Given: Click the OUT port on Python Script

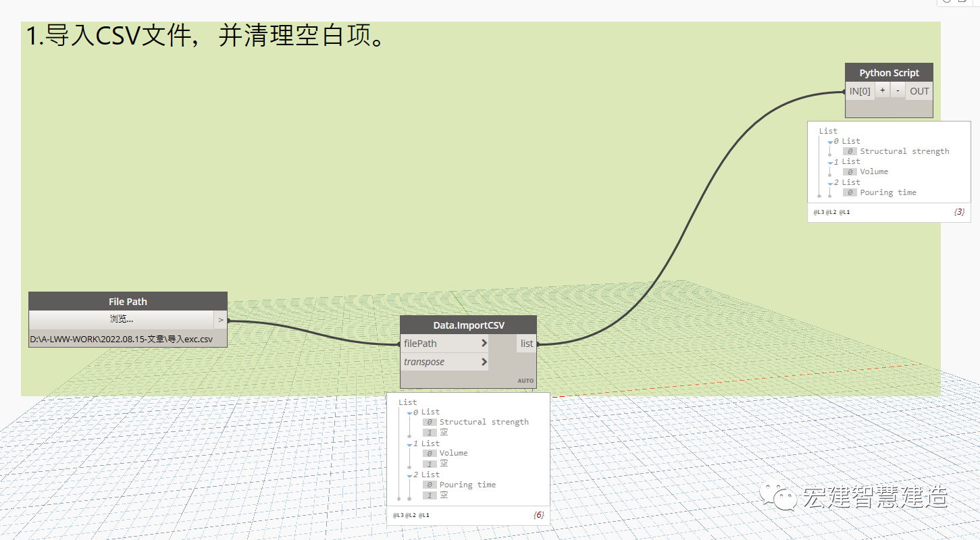Looking at the screenshot, I should coord(919,91).
